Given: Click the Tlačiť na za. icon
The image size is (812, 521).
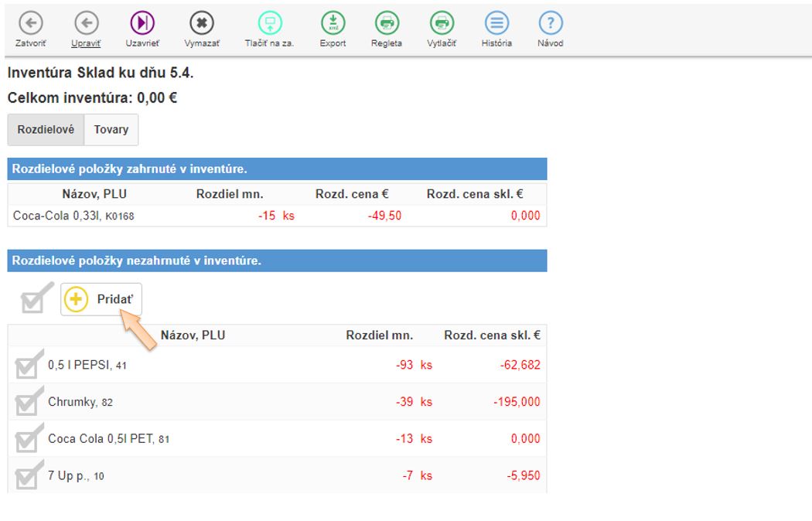Looking at the screenshot, I should (x=269, y=23).
